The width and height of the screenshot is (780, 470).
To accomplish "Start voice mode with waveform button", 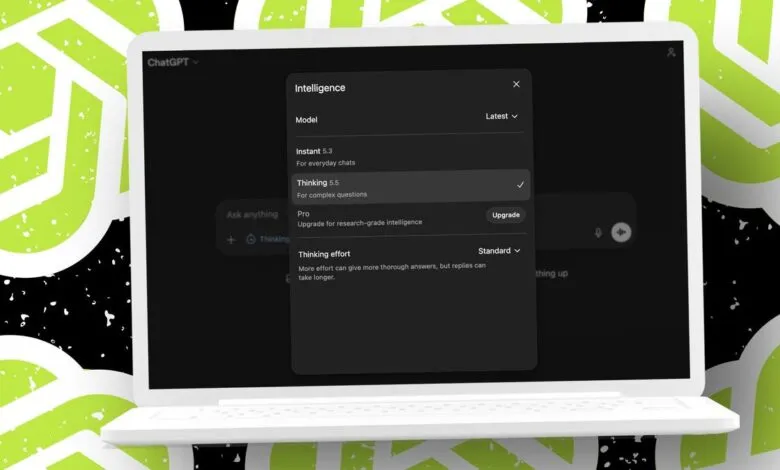I will point(621,232).
